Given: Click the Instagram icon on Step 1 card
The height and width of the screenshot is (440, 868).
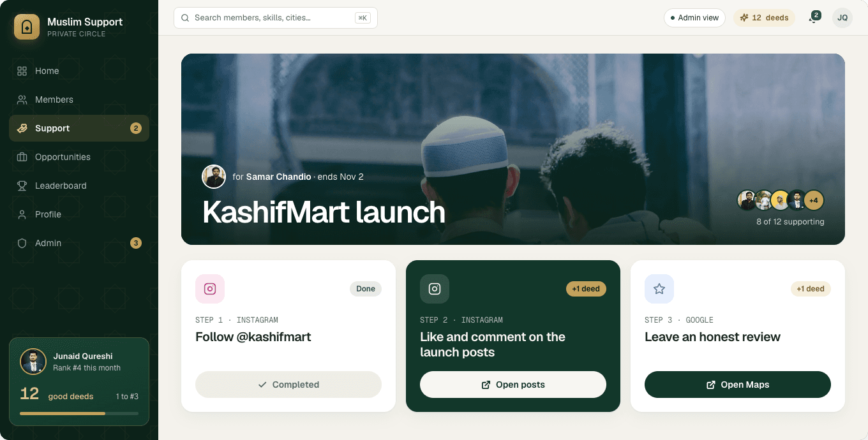Looking at the screenshot, I should pos(210,289).
